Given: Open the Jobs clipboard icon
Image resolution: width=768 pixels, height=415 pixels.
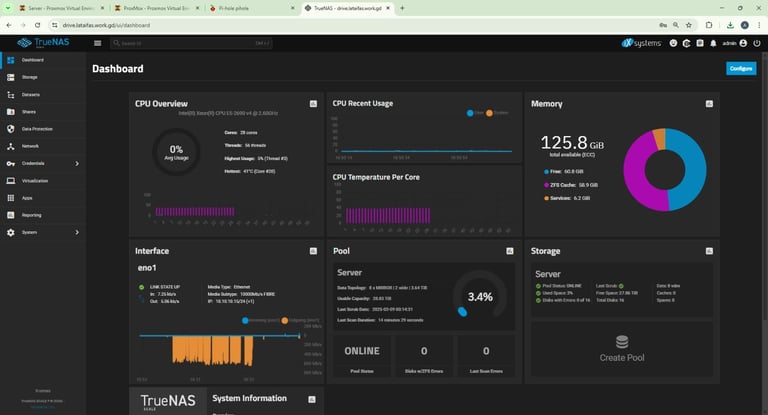Looking at the screenshot, I should pyautogui.click(x=700, y=43).
